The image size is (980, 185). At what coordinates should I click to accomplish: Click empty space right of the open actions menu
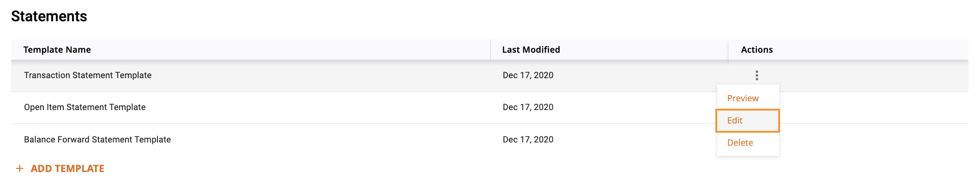coord(873,120)
